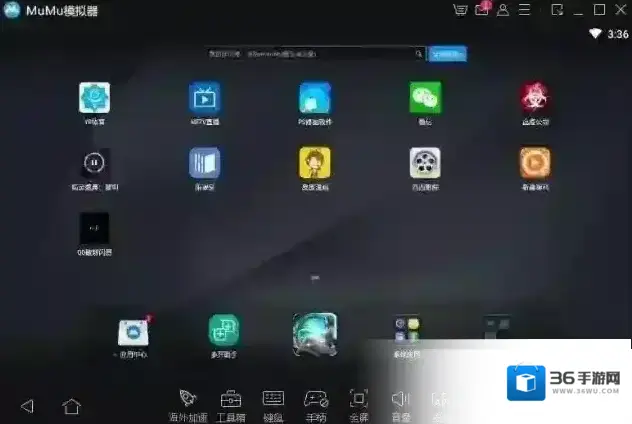
Task: Open the orange play button app
Action: (x=535, y=163)
